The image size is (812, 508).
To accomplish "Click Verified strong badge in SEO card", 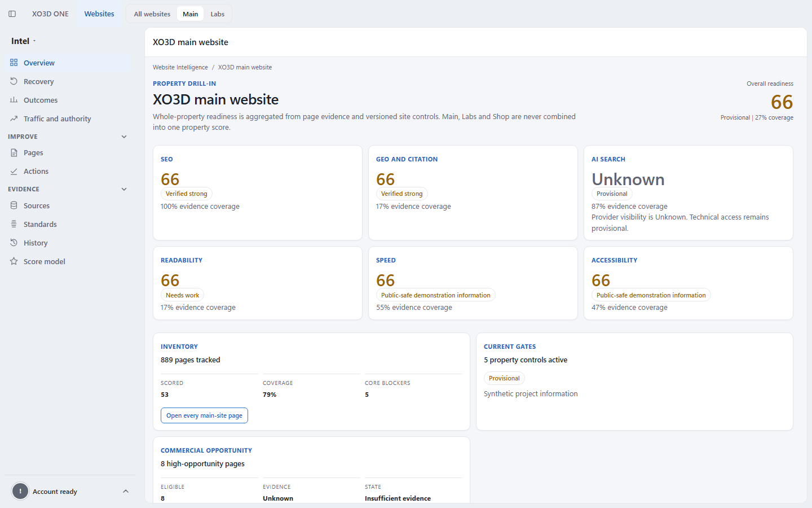I will pyautogui.click(x=187, y=194).
